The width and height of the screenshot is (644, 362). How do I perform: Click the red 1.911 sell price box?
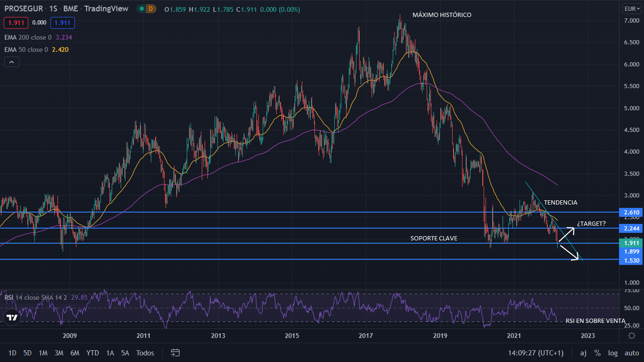[x=16, y=23]
